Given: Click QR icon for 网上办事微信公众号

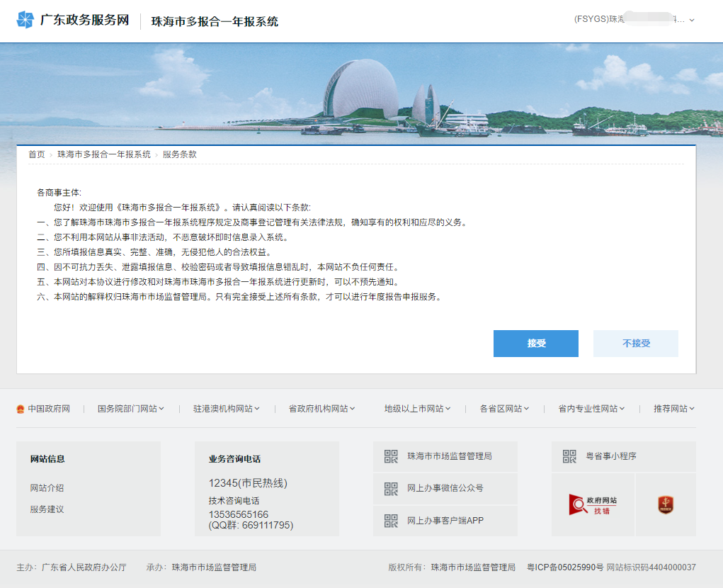Looking at the screenshot, I should tap(391, 488).
